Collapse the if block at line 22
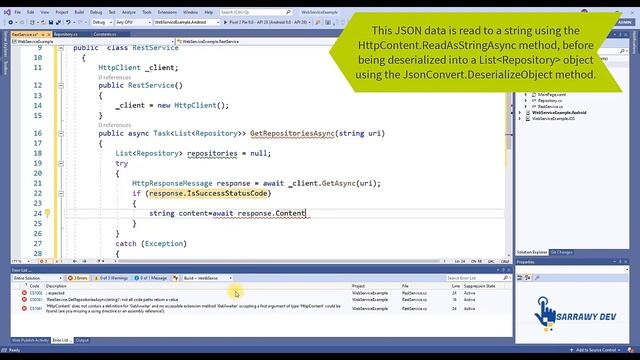640x360 pixels. point(61,193)
